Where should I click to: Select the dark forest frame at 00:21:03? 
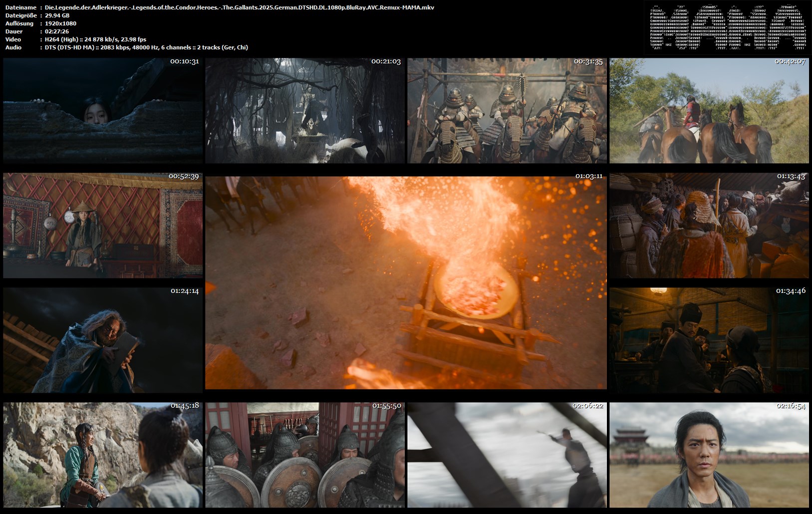tap(305, 110)
